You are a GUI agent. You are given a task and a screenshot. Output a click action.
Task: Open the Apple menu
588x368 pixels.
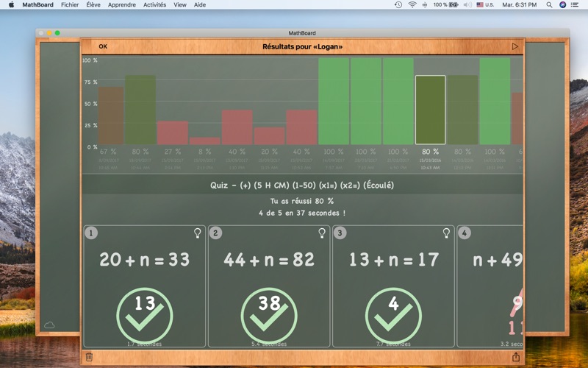11,4
